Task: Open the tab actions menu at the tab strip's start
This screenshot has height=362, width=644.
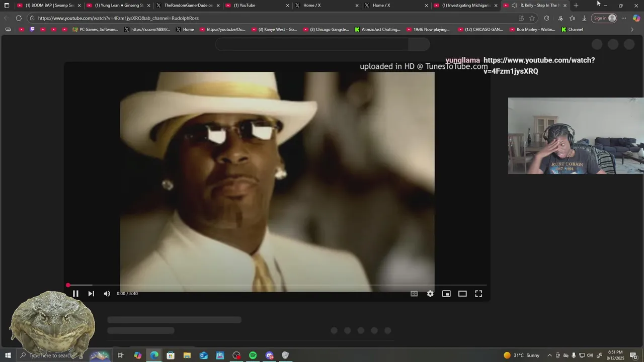Action: pos(7,6)
